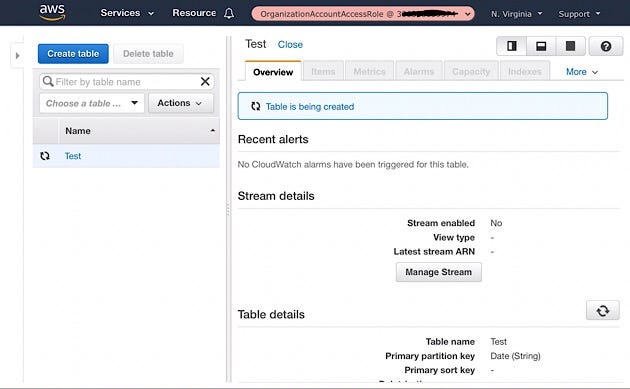Switch to the Capacity tab
The image size is (630, 389).
tap(471, 72)
